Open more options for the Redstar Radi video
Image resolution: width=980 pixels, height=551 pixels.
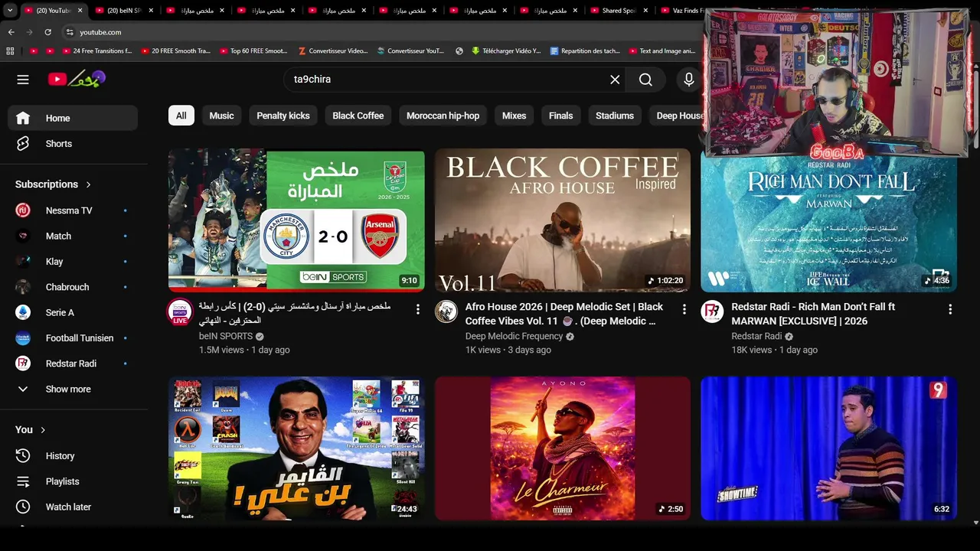pos(950,309)
